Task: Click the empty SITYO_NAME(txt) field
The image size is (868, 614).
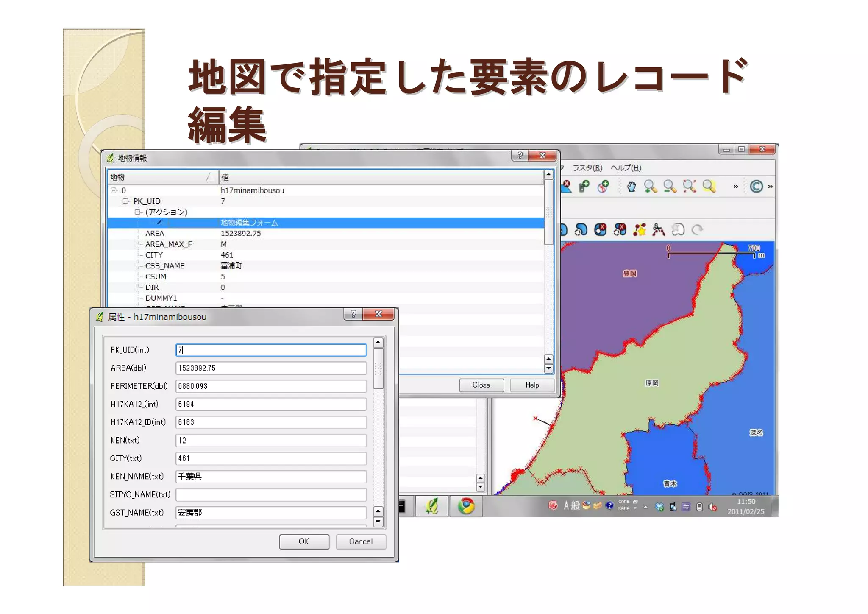Action: click(x=271, y=495)
